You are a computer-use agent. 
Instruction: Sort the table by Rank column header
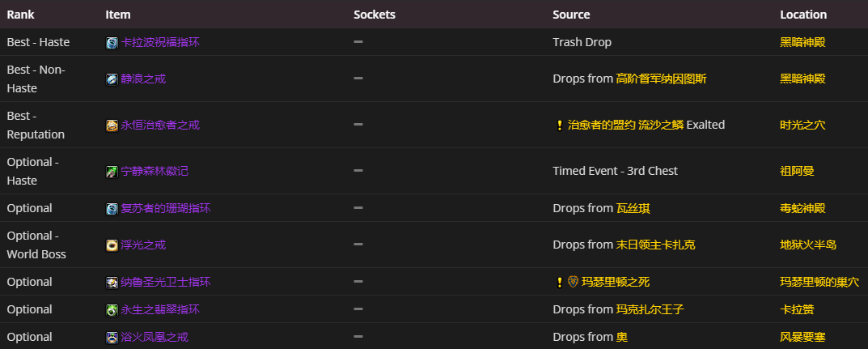[20, 15]
